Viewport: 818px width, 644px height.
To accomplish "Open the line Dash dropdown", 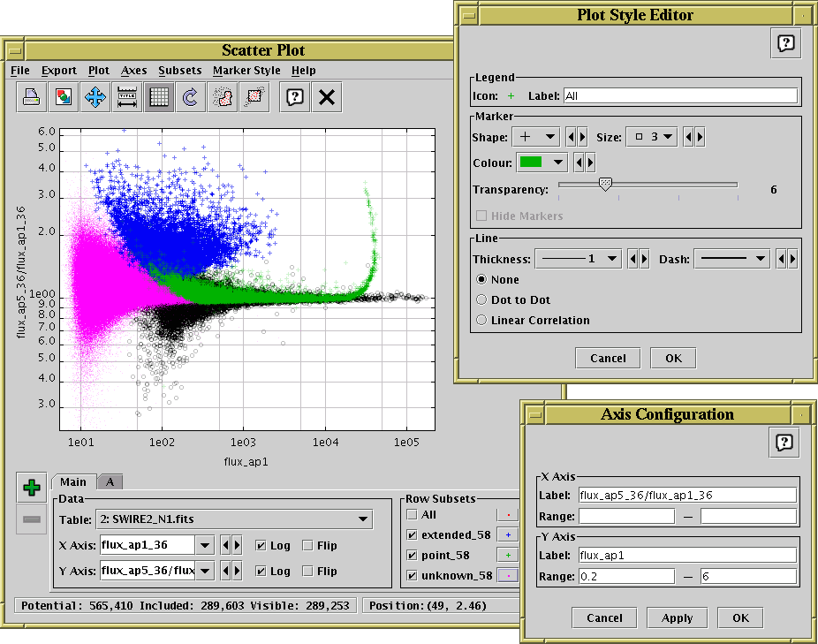I will click(x=732, y=259).
